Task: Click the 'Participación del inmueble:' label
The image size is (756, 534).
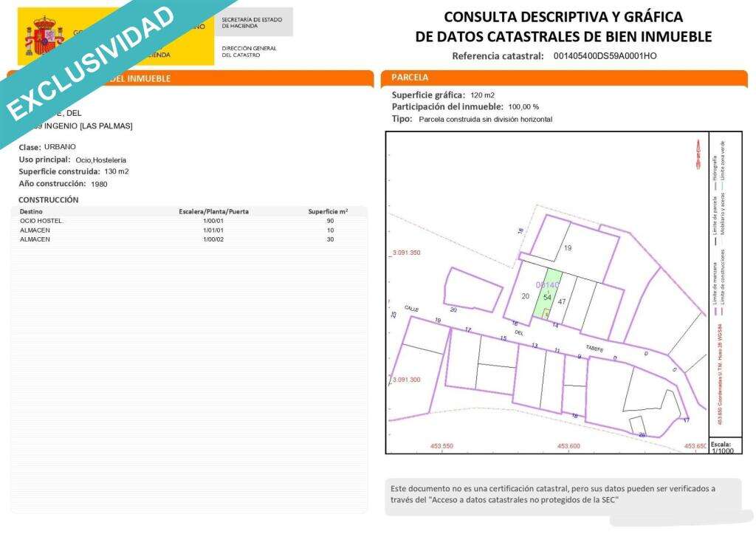Action: [x=447, y=106]
